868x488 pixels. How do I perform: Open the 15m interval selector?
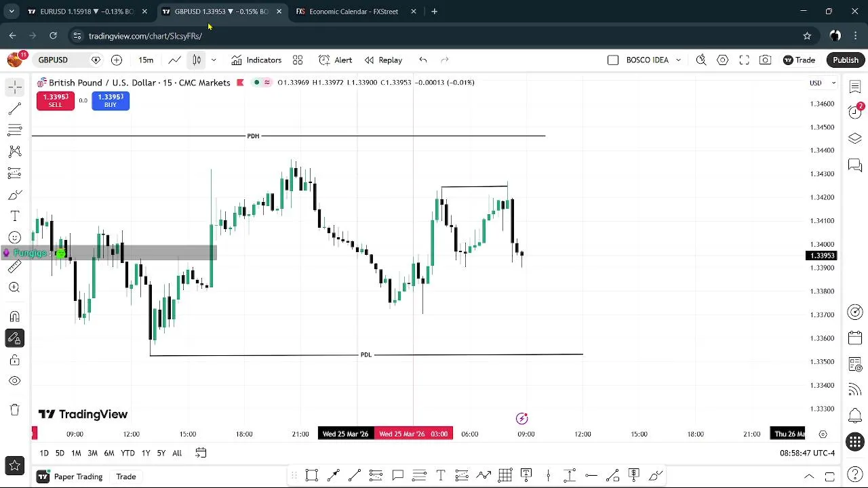tap(146, 60)
